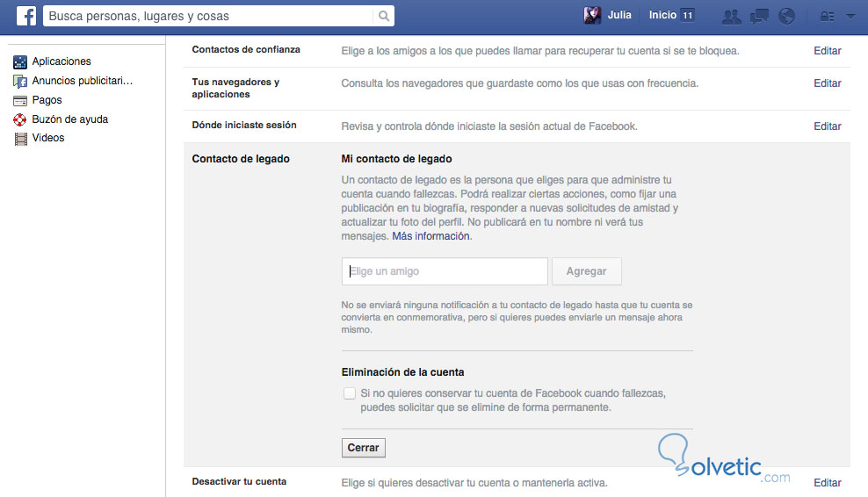Open Anuncios publicitari... settings section
Screen dimensions: 868x497
click(82, 81)
